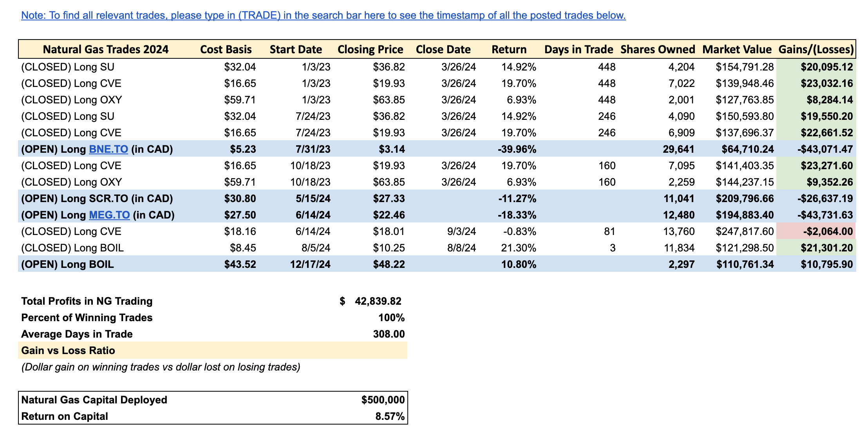The image size is (868, 441).
Task: Select the 21.30% return cell
Action: pyautogui.click(x=519, y=248)
